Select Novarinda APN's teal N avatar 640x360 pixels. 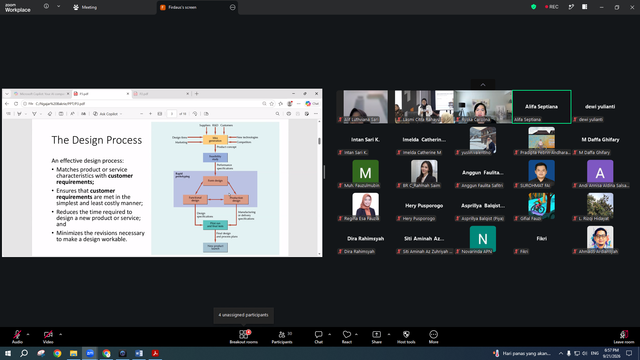483,239
